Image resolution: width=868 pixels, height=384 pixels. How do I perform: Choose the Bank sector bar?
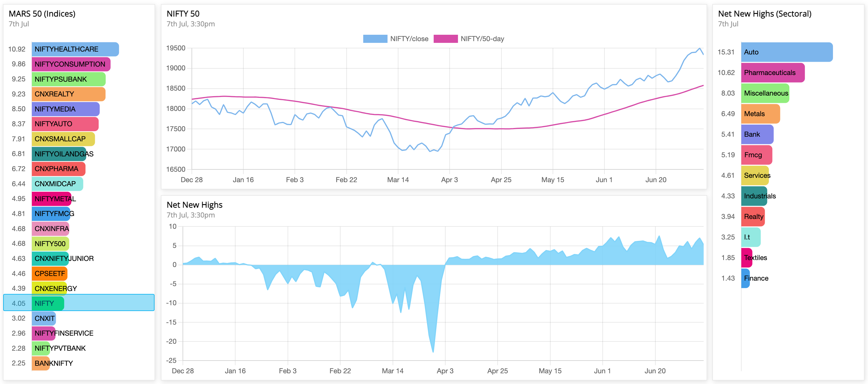click(757, 134)
